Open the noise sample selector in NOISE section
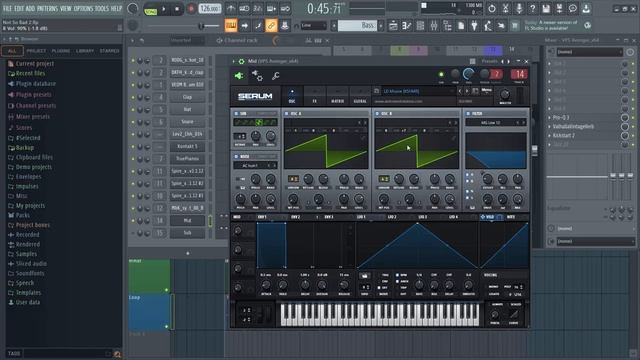This screenshot has width=640, height=360. point(255,166)
